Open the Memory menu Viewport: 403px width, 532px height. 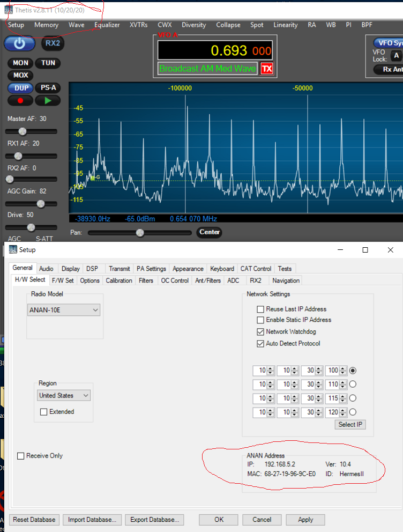coord(47,25)
